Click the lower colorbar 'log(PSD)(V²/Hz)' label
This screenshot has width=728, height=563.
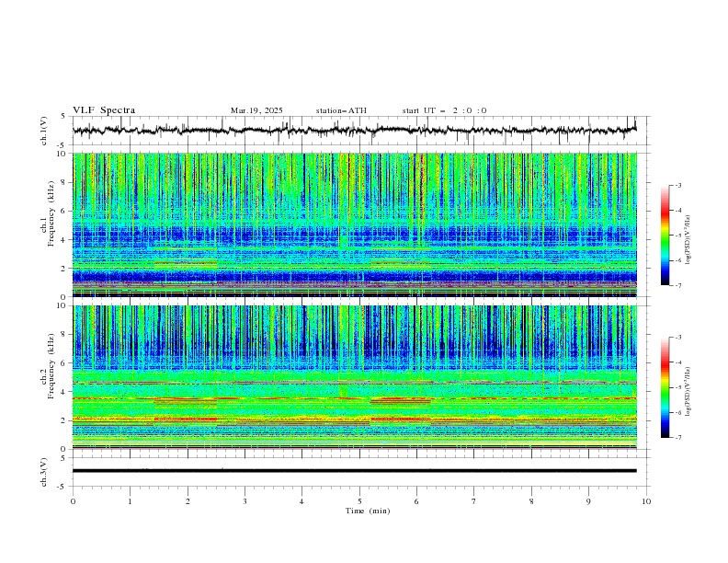[x=688, y=391]
